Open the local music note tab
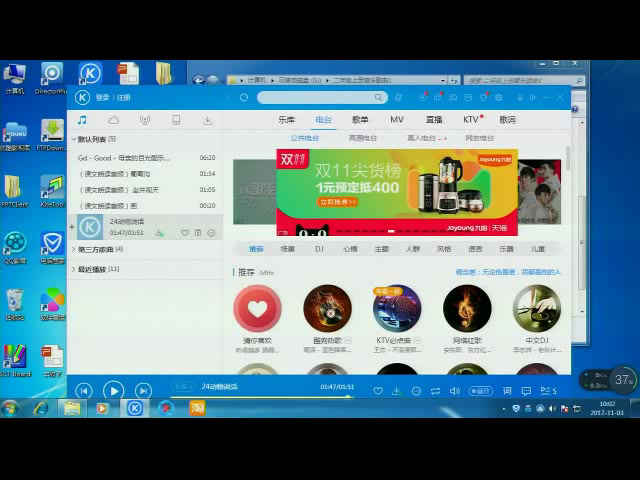This screenshot has width=640, height=480. point(82,120)
